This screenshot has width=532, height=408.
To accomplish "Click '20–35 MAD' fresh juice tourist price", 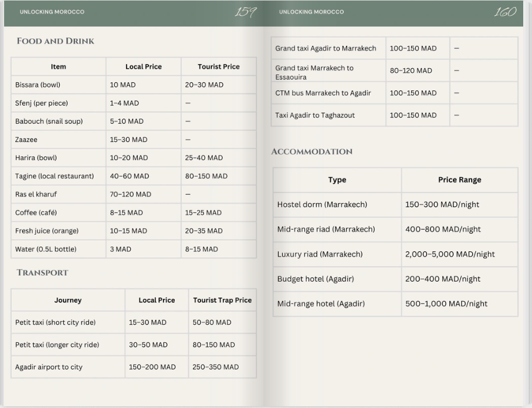I will pos(204,231).
